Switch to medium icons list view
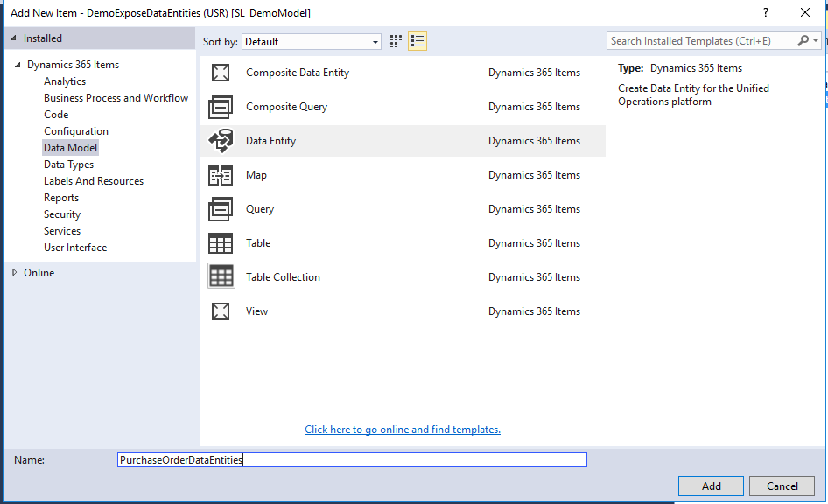 point(418,41)
